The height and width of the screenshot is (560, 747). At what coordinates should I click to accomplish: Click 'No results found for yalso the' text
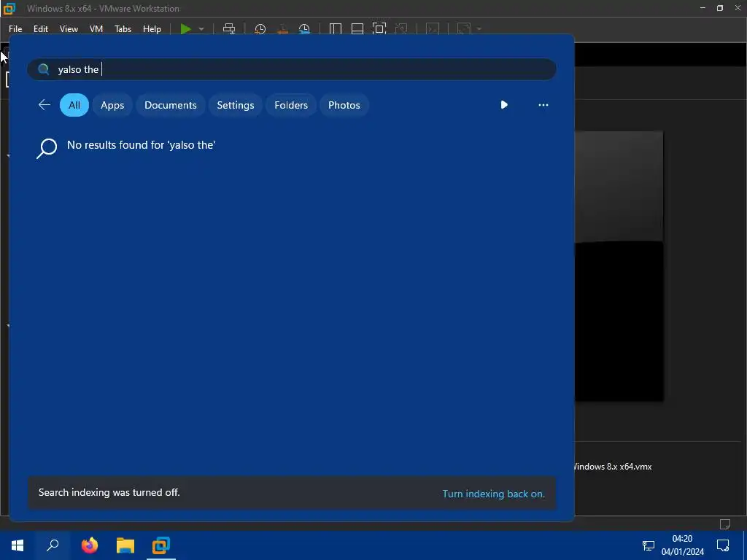click(141, 145)
